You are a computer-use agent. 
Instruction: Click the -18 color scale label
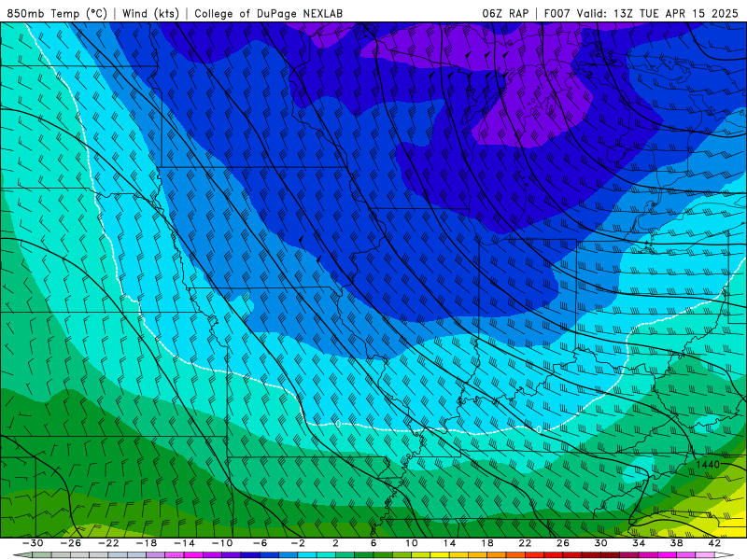coord(147,543)
